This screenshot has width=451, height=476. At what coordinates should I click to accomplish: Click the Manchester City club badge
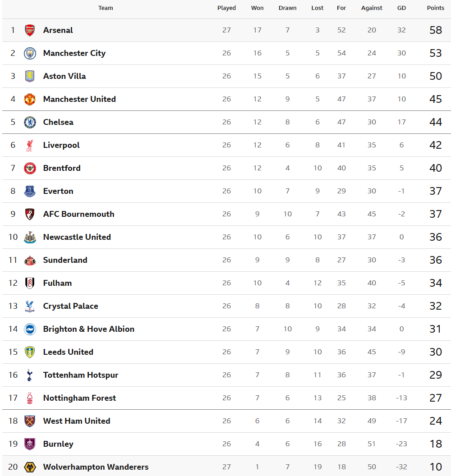[x=30, y=53]
